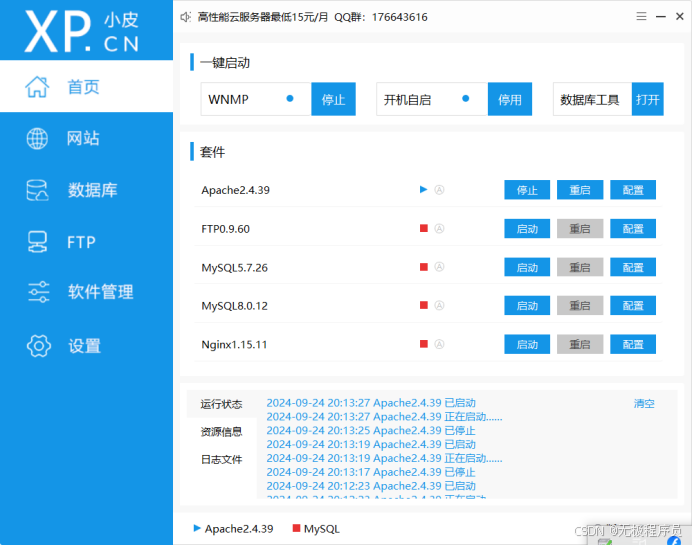Click the gear settings icon

pyautogui.click(x=39, y=346)
